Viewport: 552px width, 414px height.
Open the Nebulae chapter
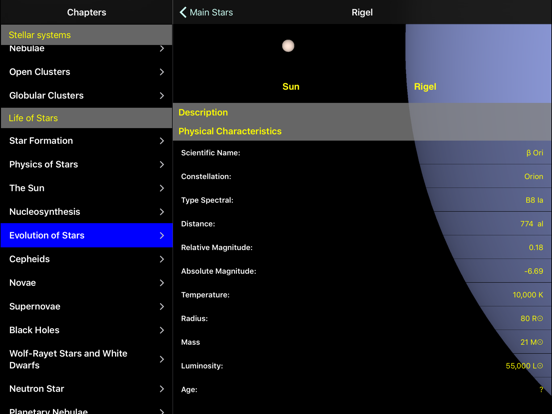pyautogui.click(x=86, y=49)
